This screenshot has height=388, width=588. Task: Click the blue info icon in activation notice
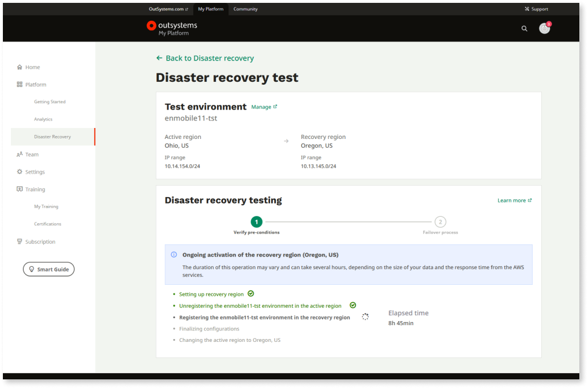click(174, 255)
